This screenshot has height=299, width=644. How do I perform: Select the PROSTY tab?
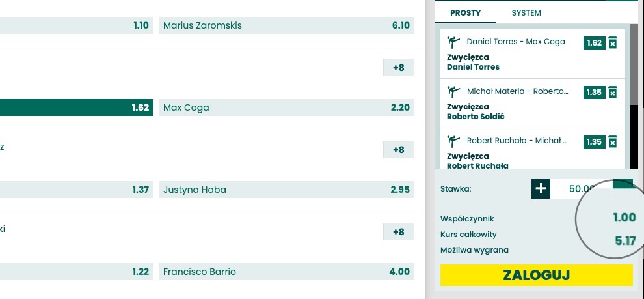click(465, 13)
